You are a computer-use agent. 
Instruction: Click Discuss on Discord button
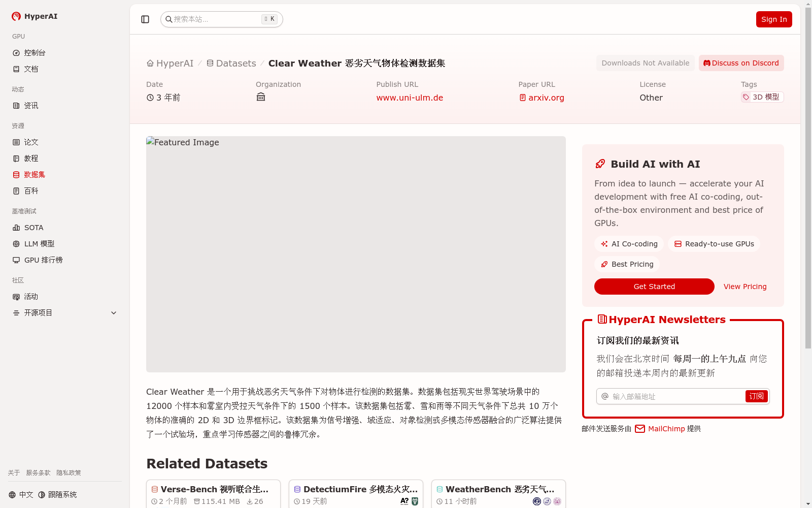pos(741,63)
